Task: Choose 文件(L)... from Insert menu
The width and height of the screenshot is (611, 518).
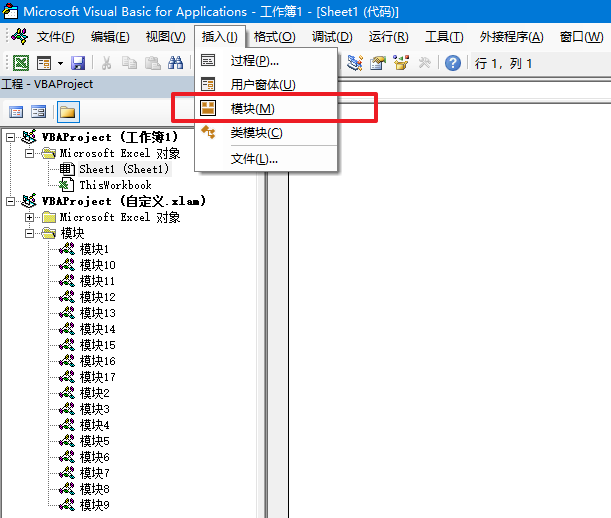Action: click(x=266, y=159)
